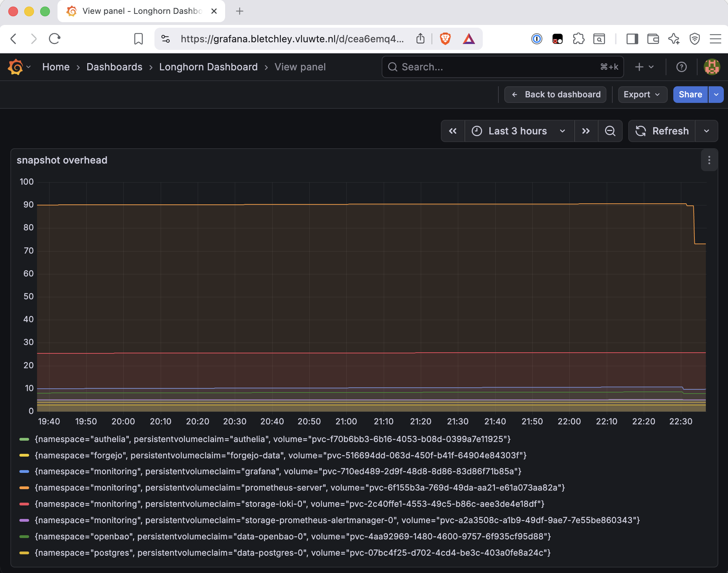This screenshot has height=573, width=728.
Task: Open Dashboards breadcrumb
Action: (114, 67)
